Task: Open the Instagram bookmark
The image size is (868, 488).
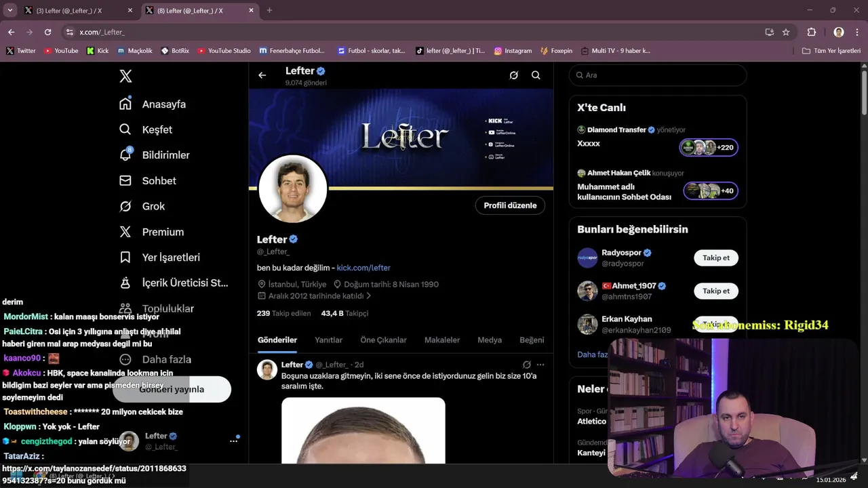Action: point(513,51)
